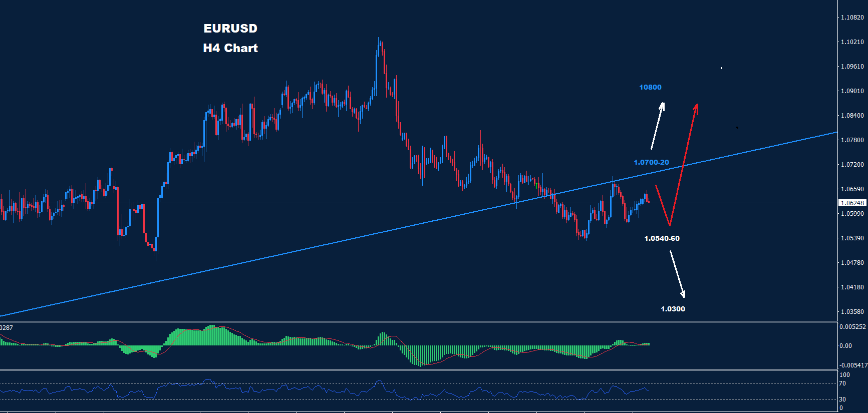Viewport: 868px width, 413px height.
Task: Click the white upward arrow near 10800
Action: (x=658, y=126)
